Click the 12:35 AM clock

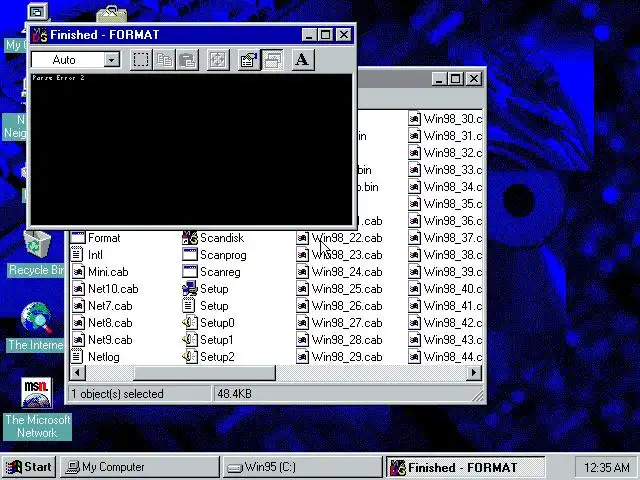pos(606,467)
